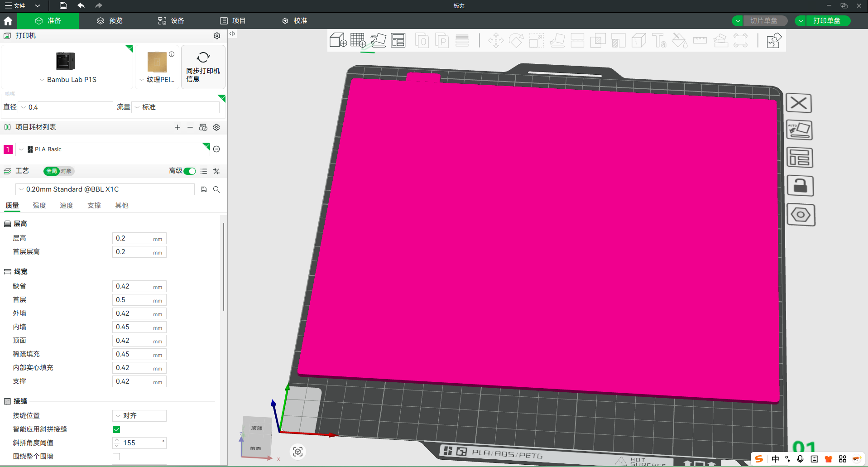Click Auto orient in top toolbar
868x467 pixels.
tap(378, 40)
